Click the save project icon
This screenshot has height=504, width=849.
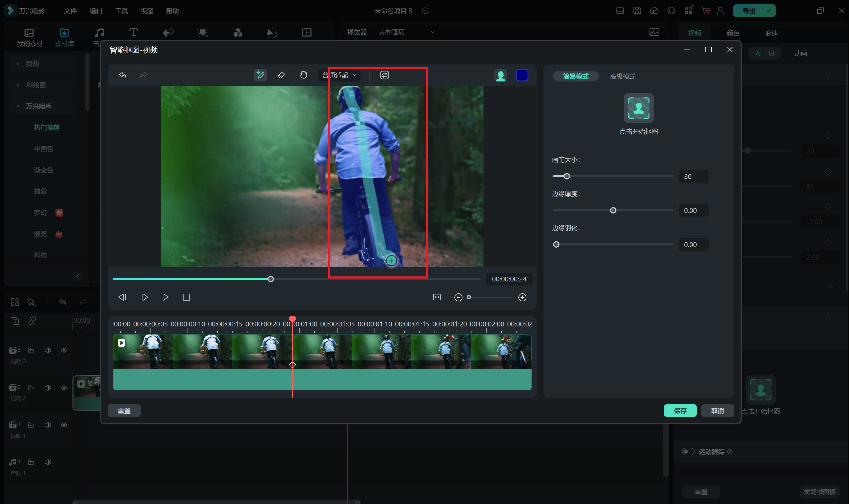point(637,11)
